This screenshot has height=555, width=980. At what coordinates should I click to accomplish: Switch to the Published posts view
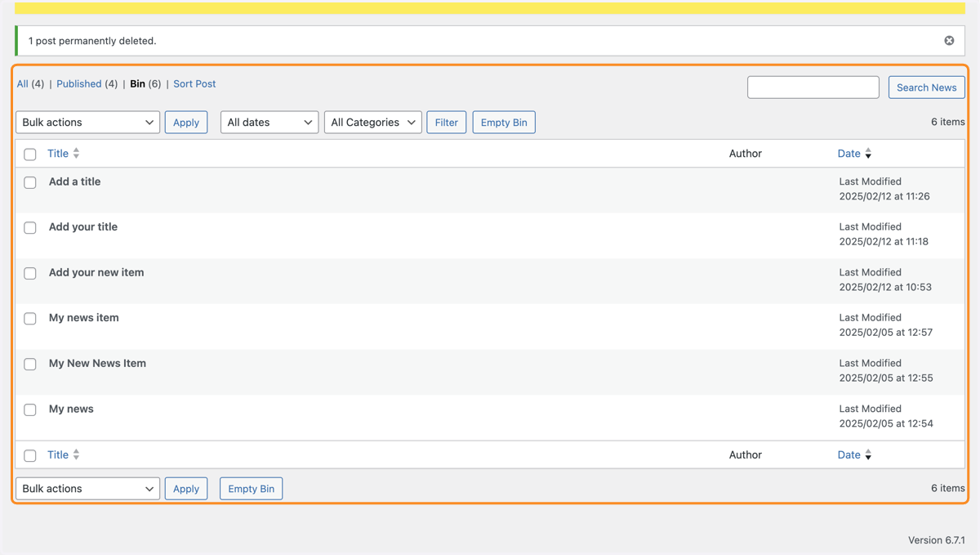[78, 83]
